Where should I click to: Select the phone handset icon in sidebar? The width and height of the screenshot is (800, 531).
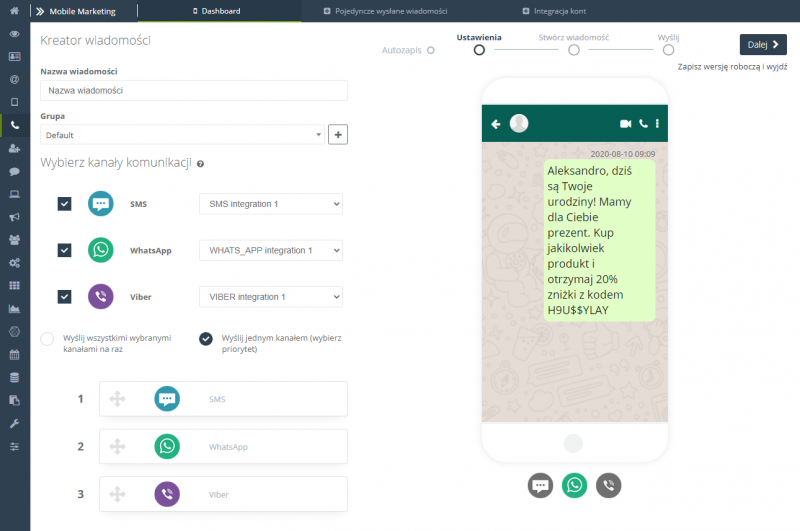14,125
